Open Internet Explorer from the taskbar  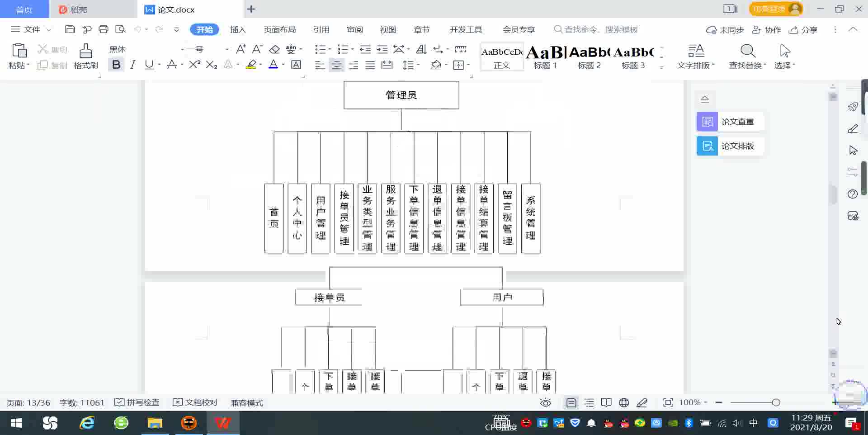(86, 423)
